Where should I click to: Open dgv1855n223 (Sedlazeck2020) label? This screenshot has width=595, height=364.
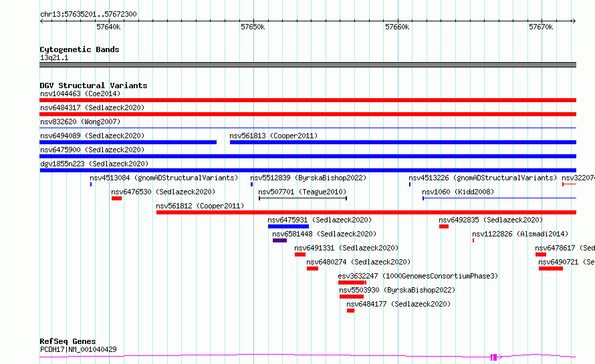[94, 164]
